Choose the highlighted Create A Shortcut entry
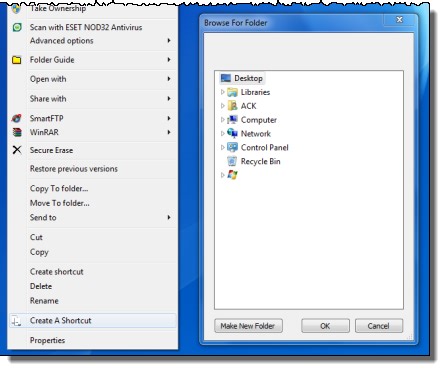This screenshot has height=372, width=446. point(93,321)
